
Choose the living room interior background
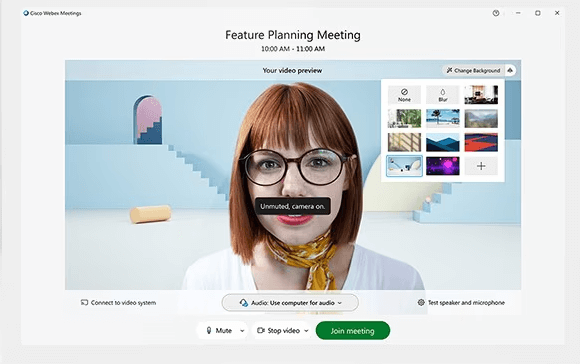(481, 95)
